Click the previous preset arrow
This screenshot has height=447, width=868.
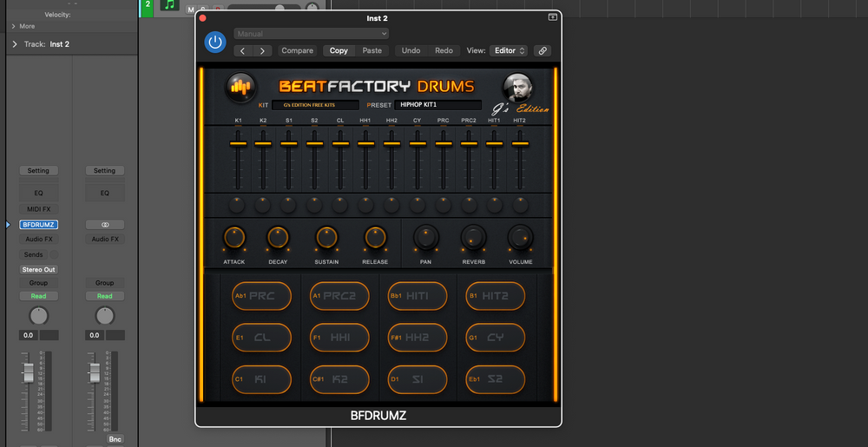pyautogui.click(x=243, y=50)
